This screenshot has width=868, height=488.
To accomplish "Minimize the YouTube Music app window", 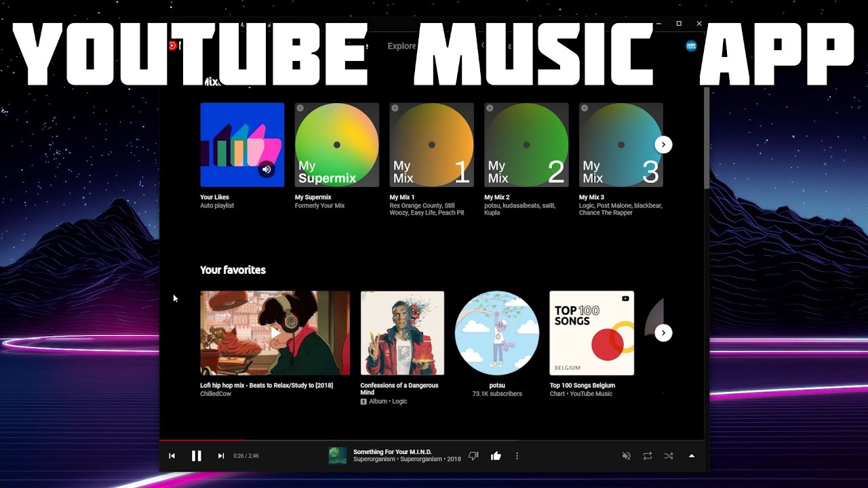I will click(658, 23).
